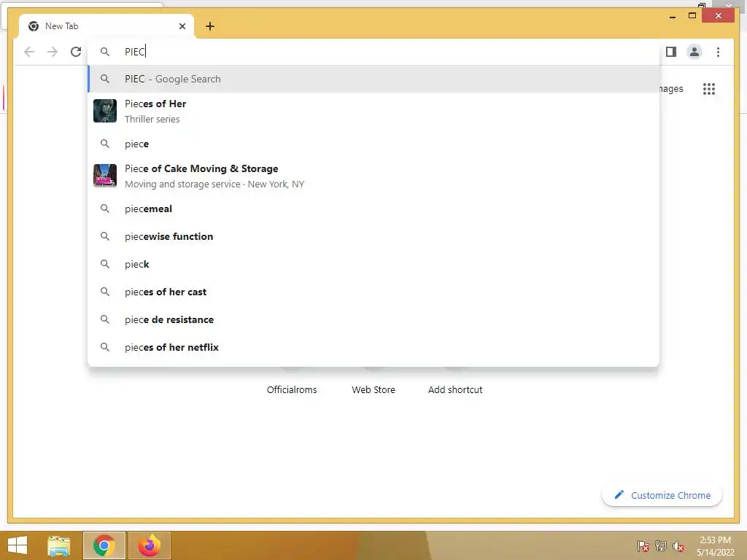Open File Explorer from the taskbar
The width and height of the screenshot is (747, 560).
pyautogui.click(x=59, y=545)
